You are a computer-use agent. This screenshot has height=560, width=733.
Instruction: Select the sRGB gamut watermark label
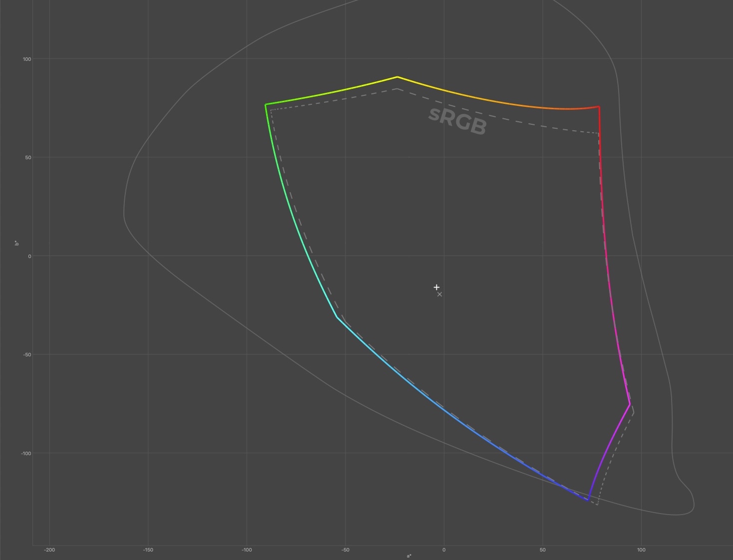(x=457, y=120)
